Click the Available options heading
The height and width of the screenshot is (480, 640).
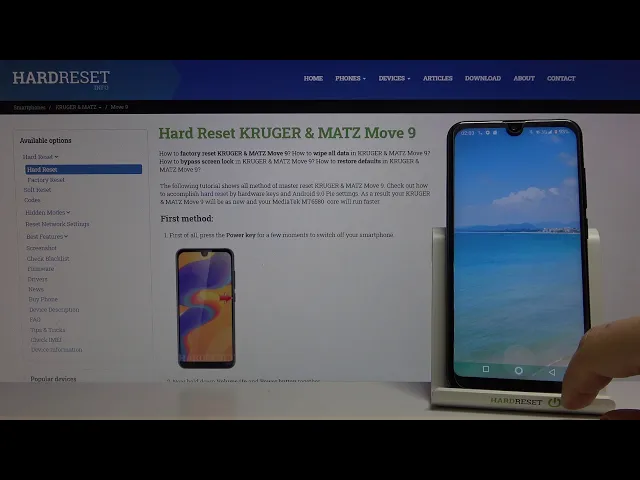(45, 140)
